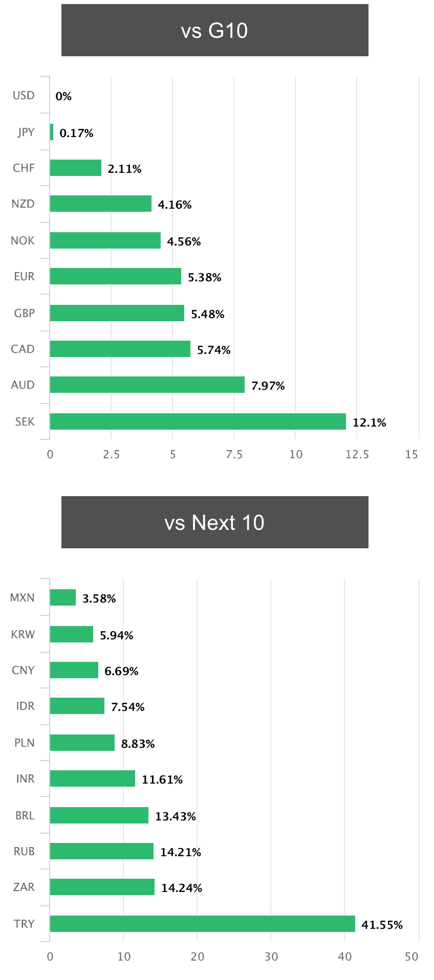Select the NOK bar at 4.56%
The image size is (434, 980).
pyautogui.click(x=105, y=240)
